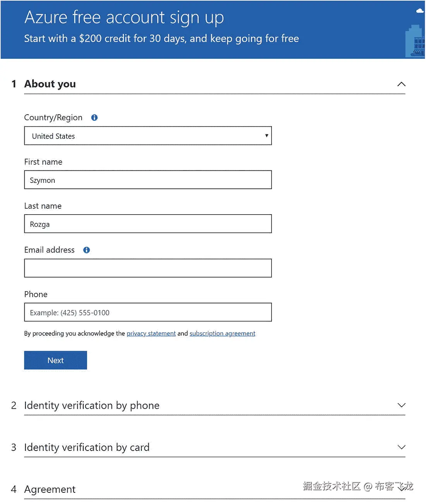Click the Email address info icon
The image size is (426, 504).
coord(86,250)
